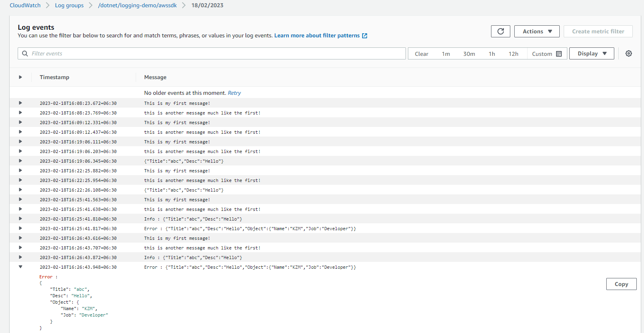This screenshot has width=644, height=333.
Task: Expand the 16:19:06.345 JSON event row
Action: (20, 161)
